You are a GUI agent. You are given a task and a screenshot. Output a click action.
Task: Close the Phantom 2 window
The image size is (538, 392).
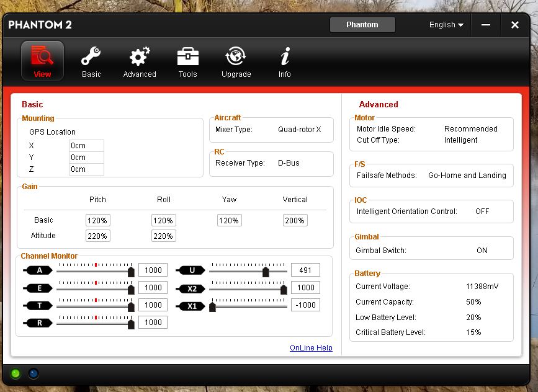(514, 25)
